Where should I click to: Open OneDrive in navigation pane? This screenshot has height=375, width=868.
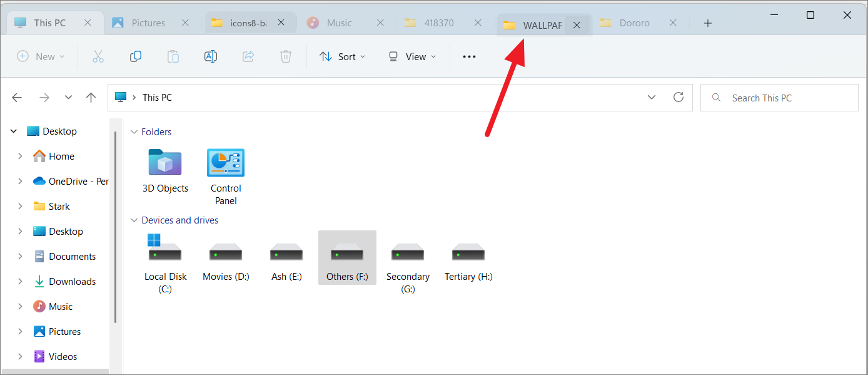pos(70,182)
